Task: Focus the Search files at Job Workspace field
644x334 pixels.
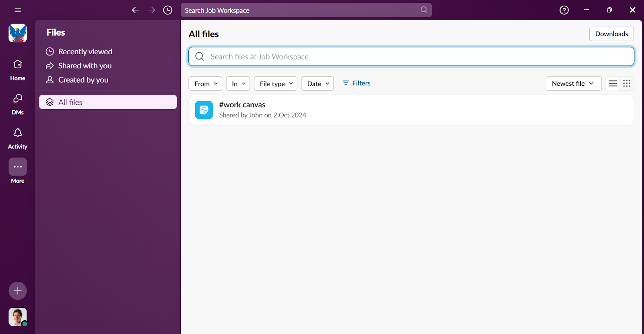Action: coord(411,56)
